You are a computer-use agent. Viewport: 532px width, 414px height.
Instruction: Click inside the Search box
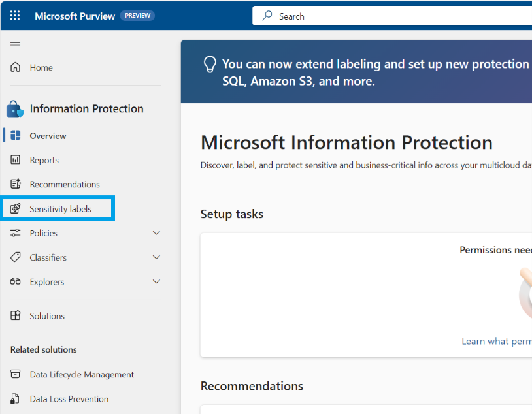pos(392,16)
